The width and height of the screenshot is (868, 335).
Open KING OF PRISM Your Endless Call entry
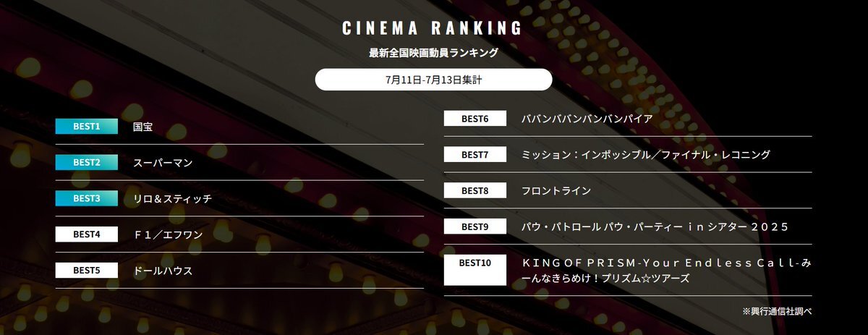666,271
